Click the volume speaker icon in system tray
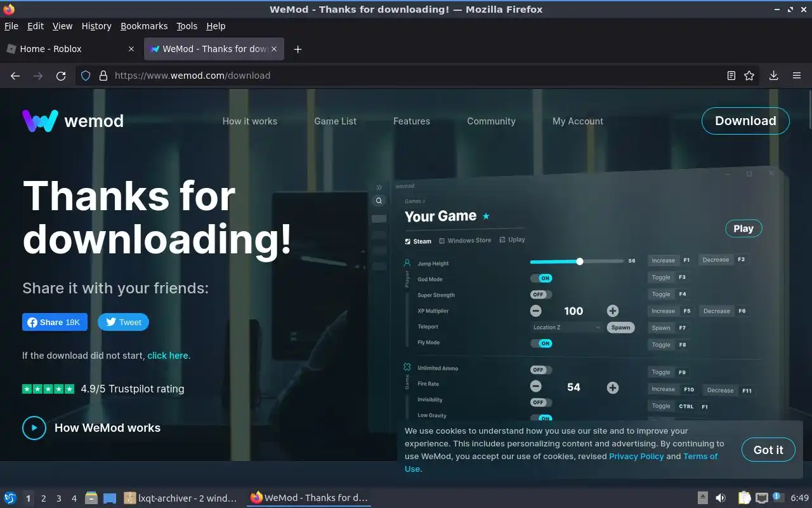 pyautogui.click(x=720, y=498)
